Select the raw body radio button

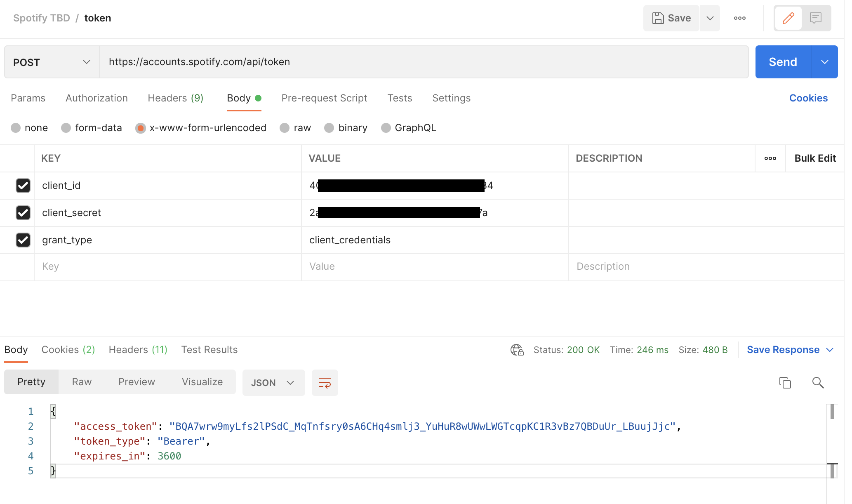coord(285,128)
